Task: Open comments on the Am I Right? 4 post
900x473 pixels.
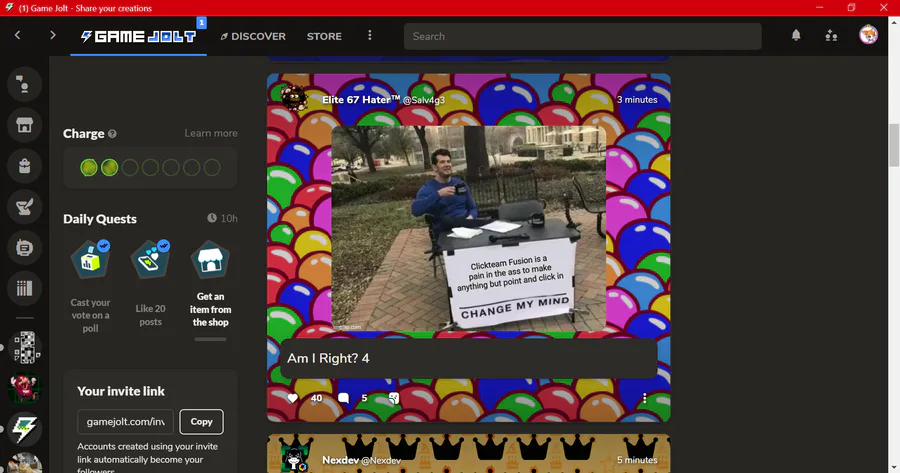Action: click(343, 398)
